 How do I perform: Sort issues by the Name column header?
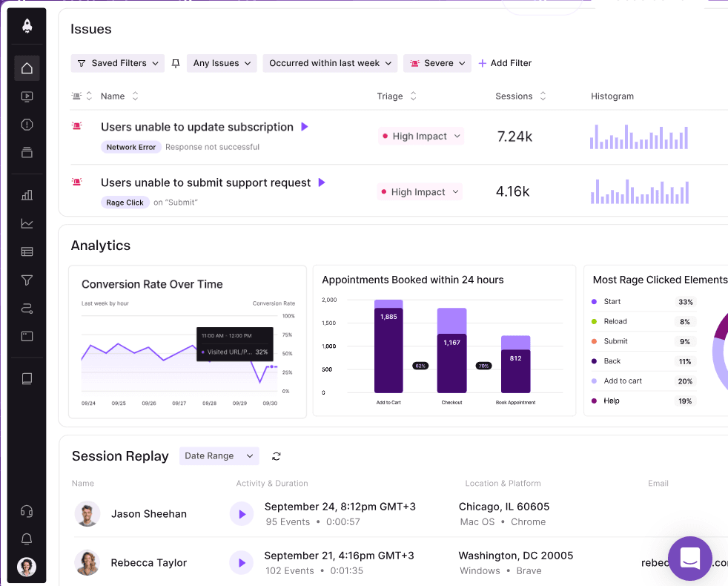pyautogui.click(x=119, y=96)
